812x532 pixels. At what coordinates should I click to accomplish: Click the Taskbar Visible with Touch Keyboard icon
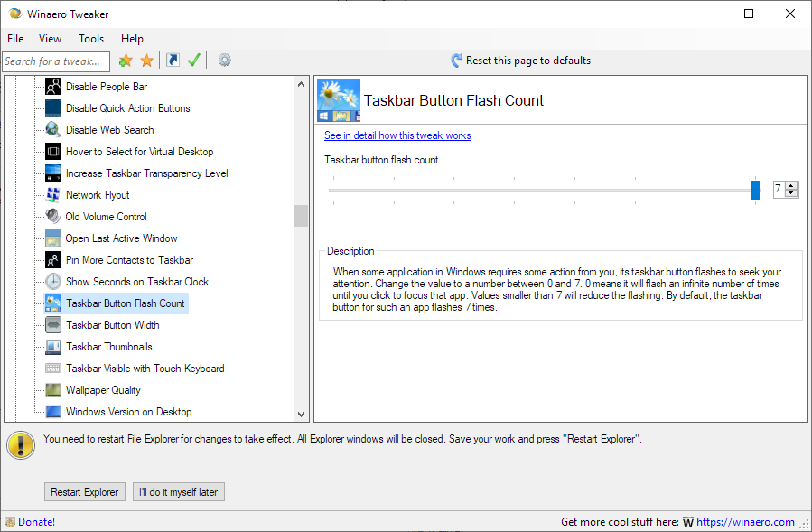(x=53, y=369)
